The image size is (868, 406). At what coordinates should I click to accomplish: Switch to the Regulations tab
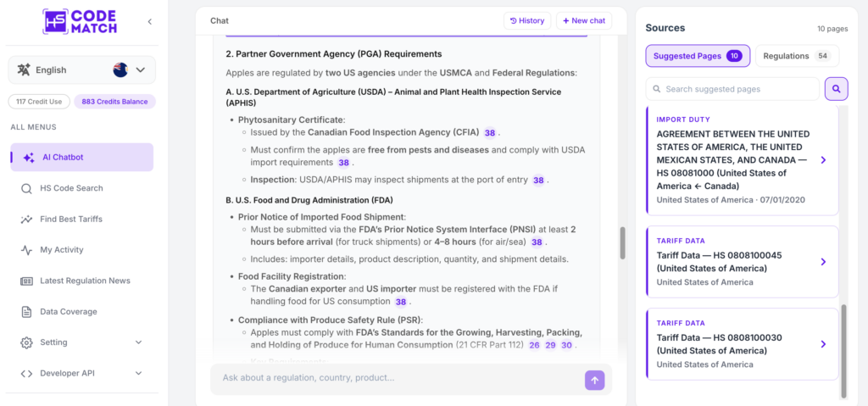pyautogui.click(x=797, y=56)
